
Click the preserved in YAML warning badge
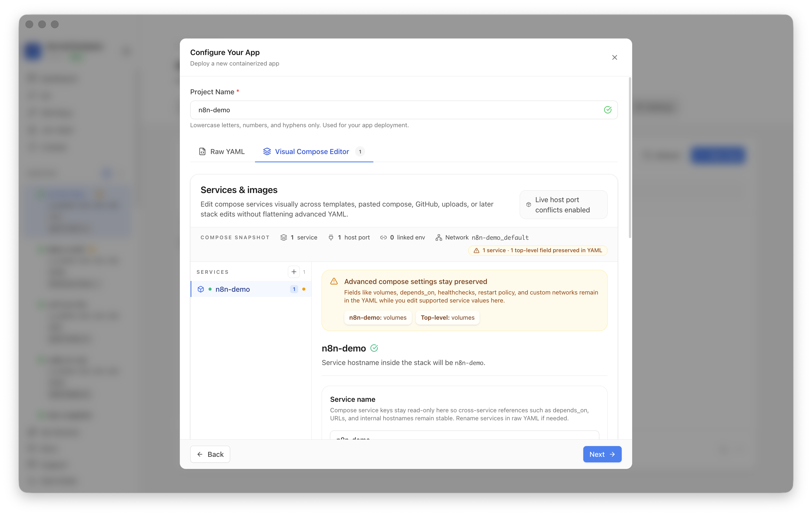point(538,250)
